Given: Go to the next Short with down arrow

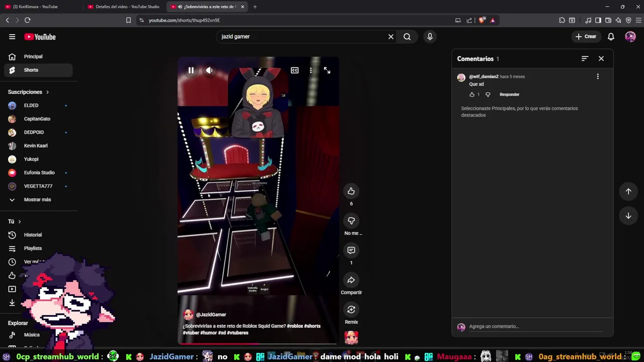Looking at the screenshot, I should click(628, 216).
